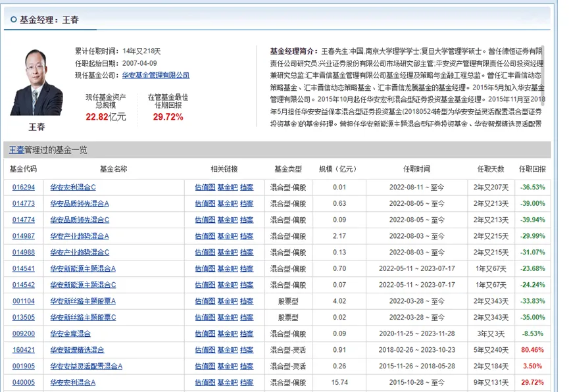This screenshot has width=569, height=392.
Task: Open fund code 040005
Action: tap(24, 383)
